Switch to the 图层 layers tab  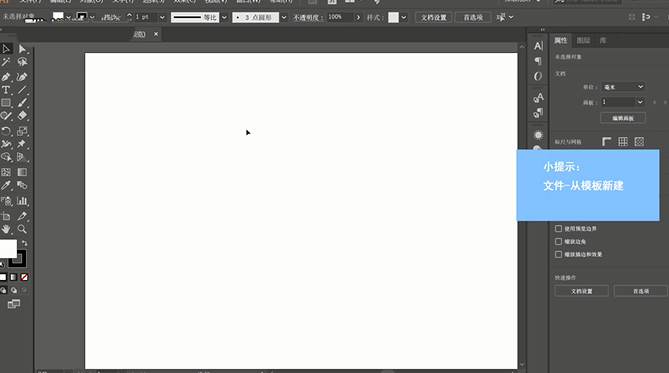pyautogui.click(x=583, y=41)
